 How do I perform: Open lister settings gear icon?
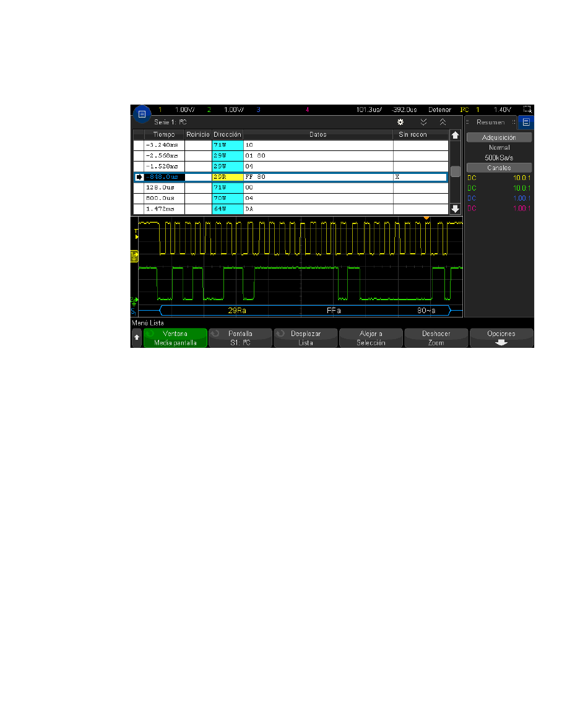[400, 122]
